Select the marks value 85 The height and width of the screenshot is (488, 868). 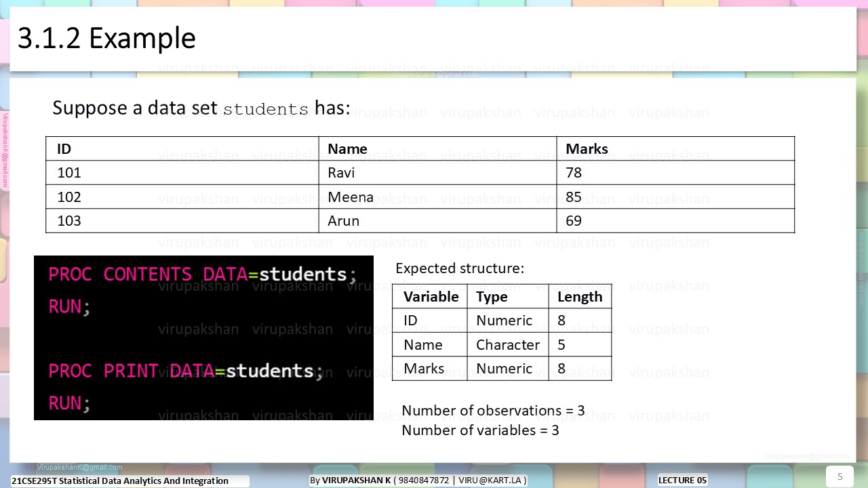675,197
